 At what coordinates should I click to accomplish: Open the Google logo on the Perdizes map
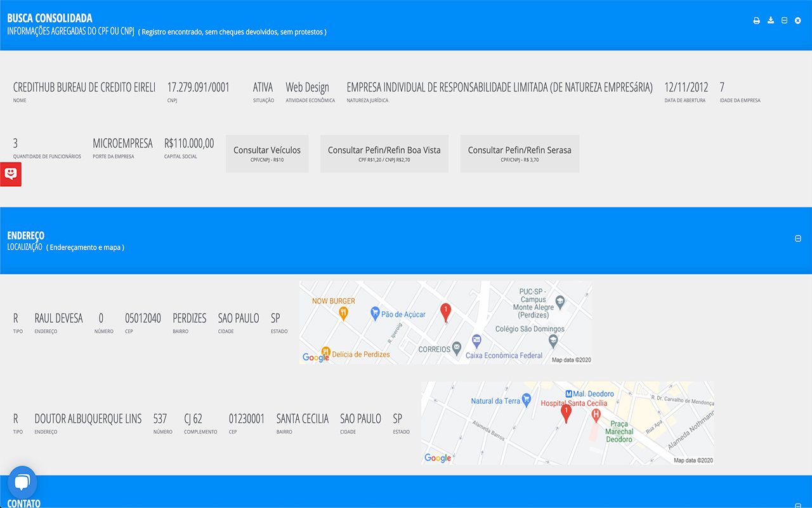point(315,357)
